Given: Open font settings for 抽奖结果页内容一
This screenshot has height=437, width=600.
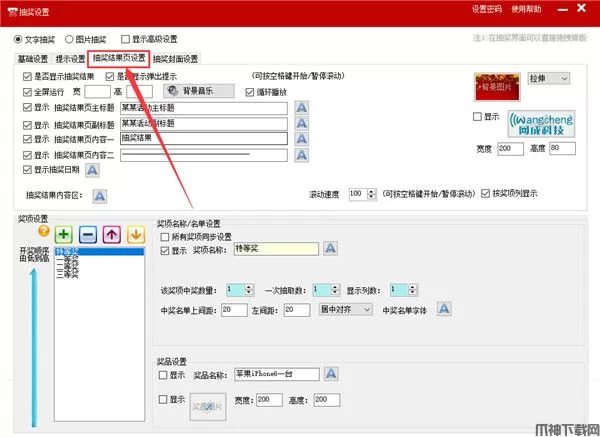Looking at the screenshot, I should (302, 139).
